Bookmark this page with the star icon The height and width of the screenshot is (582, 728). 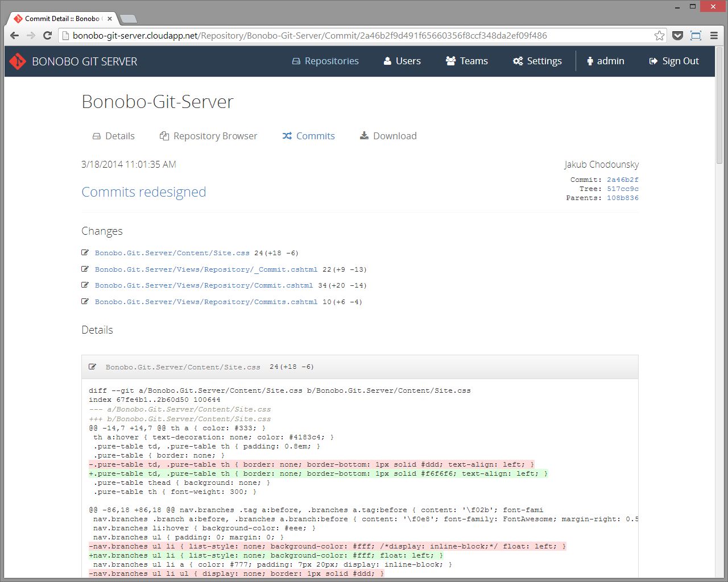pyautogui.click(x=659, y=36)
